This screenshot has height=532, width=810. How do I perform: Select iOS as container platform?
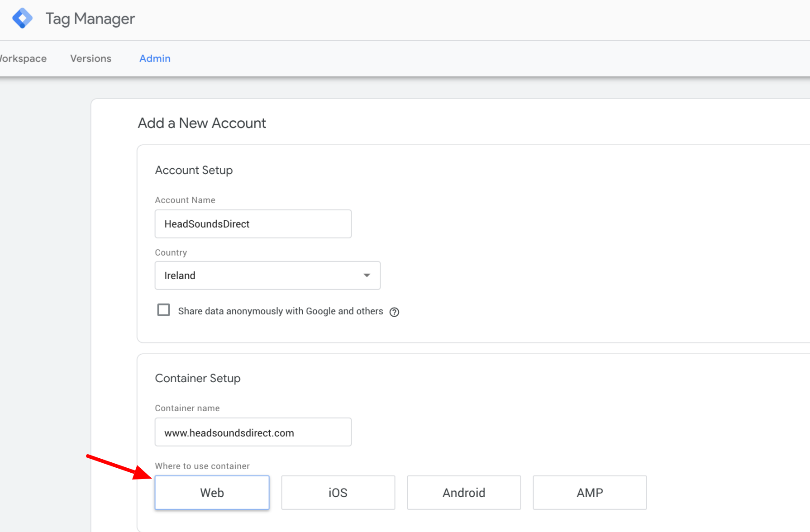(338, 493)
